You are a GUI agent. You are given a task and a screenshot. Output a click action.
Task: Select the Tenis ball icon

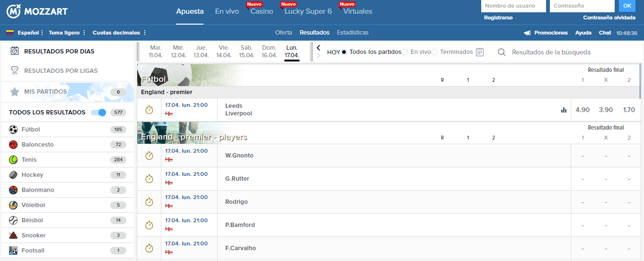pyautogui.click(x=13, y=160)
